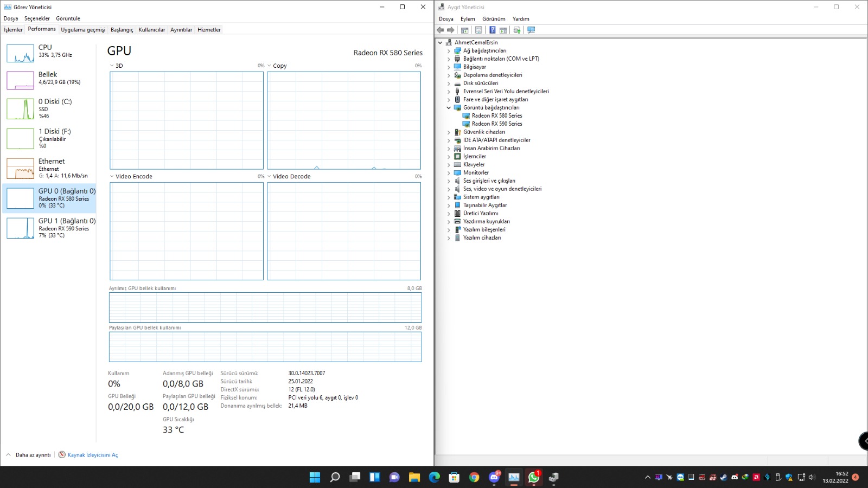Click the TeamViewer icon in system tray
The height and width of the screenshot is (488, 868).
(x=680, y=477)
